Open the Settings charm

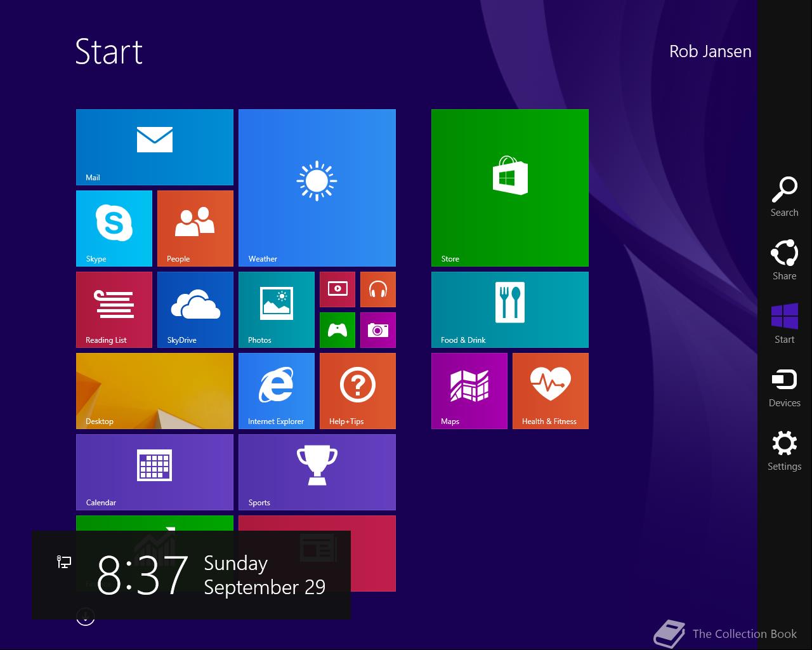coord(785,451)
